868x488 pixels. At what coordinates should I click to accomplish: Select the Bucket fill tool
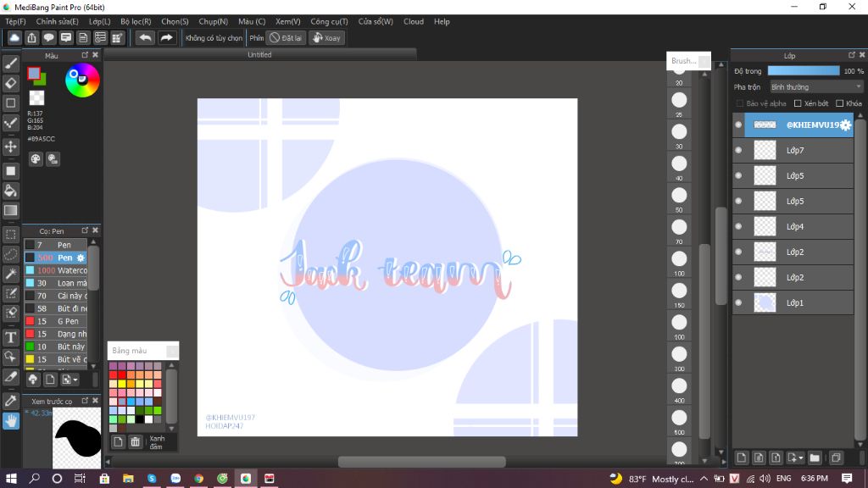coord(10,191)
